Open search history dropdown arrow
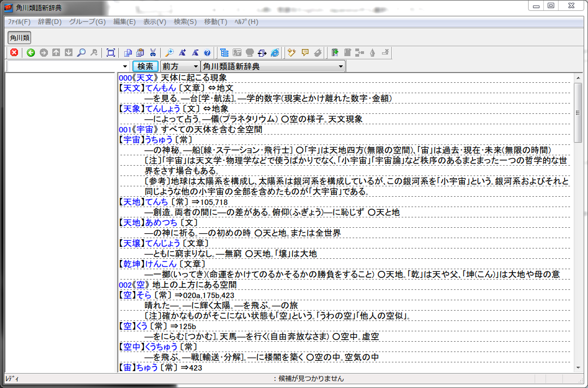Viewport: 588px width, 388px height. coord(125,66)
